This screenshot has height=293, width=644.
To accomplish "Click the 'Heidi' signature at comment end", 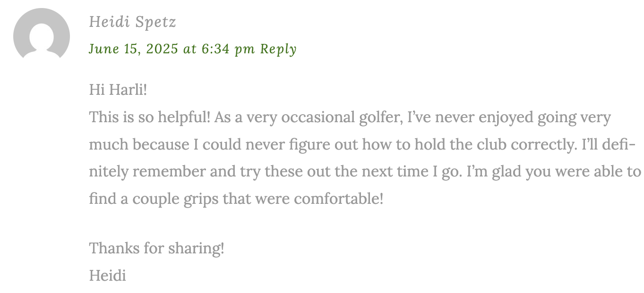I will pyautogui.click(x=108, y=275).
